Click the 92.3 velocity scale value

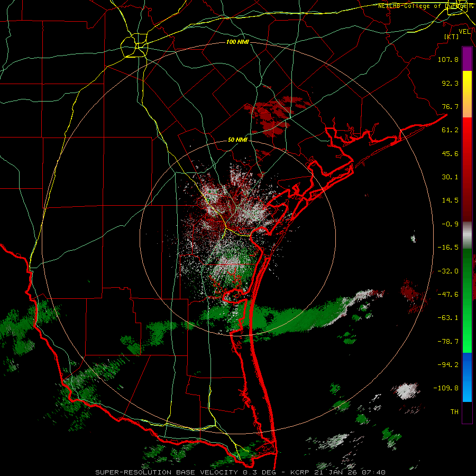(450, 83)
